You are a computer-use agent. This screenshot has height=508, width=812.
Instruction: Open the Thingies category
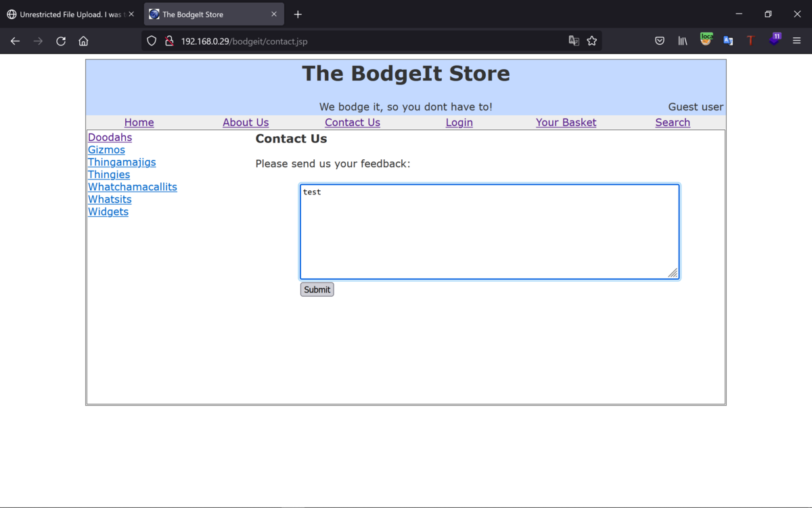pos(109,175)
